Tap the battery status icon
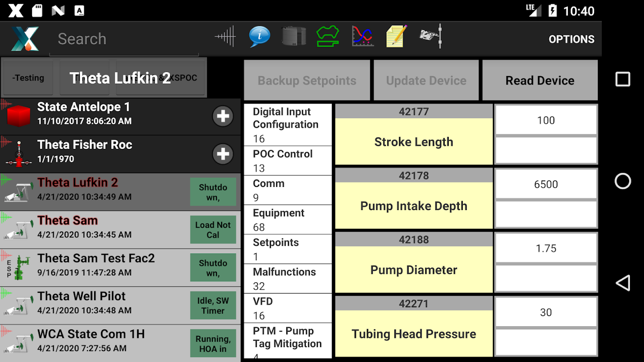The width and height of the screenshot is (644, 362). point(553,10)
